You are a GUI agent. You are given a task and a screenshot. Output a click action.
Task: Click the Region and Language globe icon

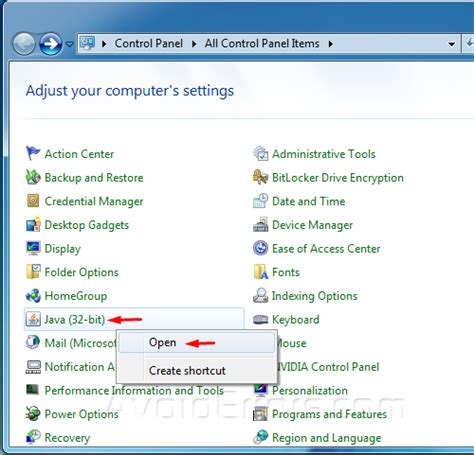[260, 437]
